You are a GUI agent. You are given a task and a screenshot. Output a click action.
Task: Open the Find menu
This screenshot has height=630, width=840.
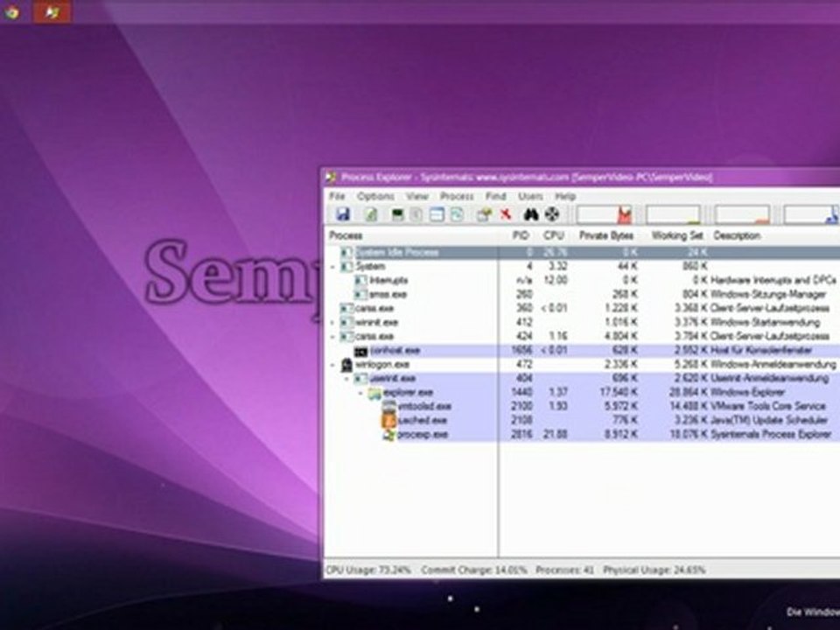coord(496,197)
